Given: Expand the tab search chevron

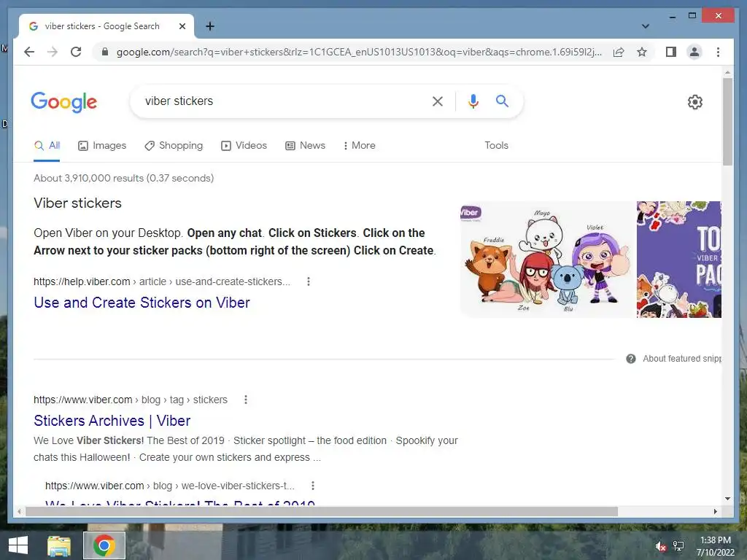Looking at the screenshot, I should pyautogui.click(x=645, y=26).
